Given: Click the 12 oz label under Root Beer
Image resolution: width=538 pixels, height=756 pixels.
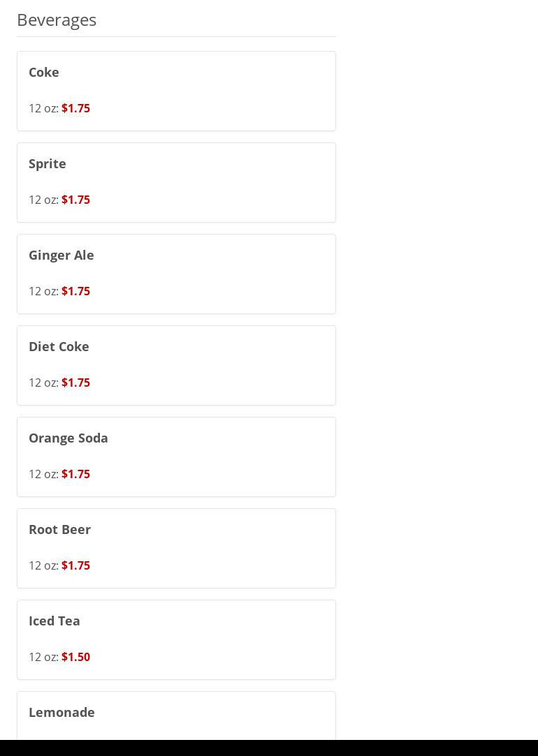Looking at the screenshot, I should pos(43,565).
